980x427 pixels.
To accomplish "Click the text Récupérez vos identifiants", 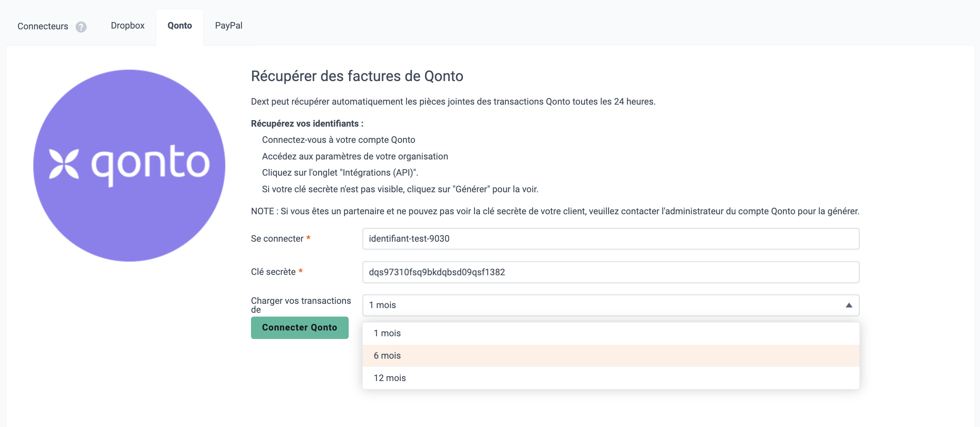I will tap(307, 124).
